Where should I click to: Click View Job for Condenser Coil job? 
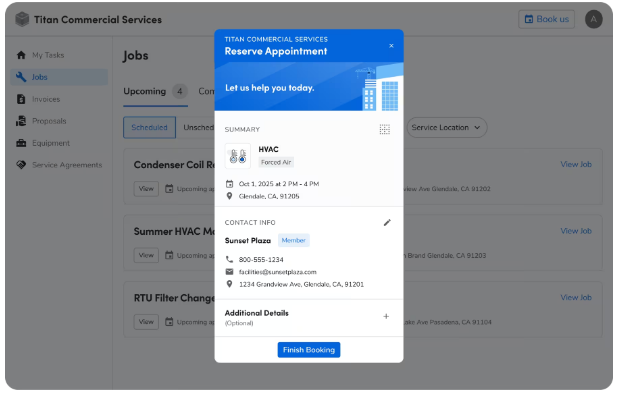click(x=576, y=164)
